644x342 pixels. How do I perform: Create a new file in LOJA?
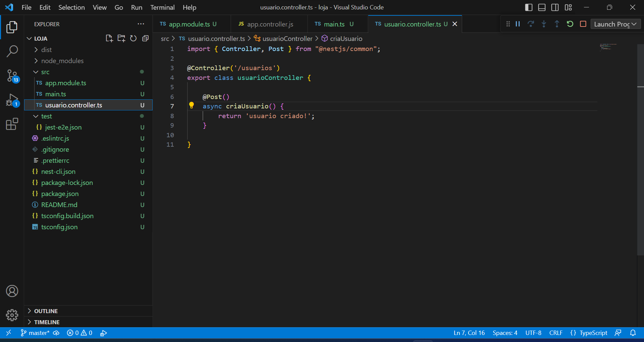(x=109, y=38)
